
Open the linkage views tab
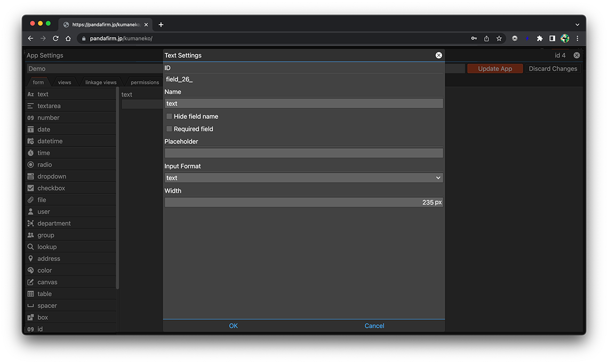(x=101, y=83)
